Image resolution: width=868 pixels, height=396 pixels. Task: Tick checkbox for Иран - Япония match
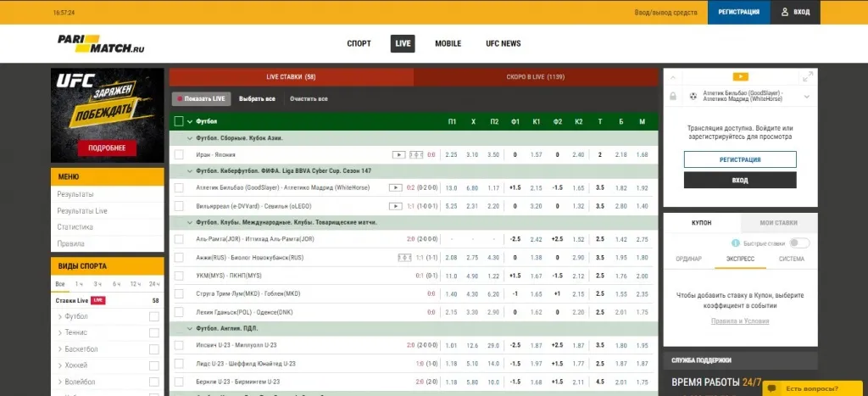(178, 154)
